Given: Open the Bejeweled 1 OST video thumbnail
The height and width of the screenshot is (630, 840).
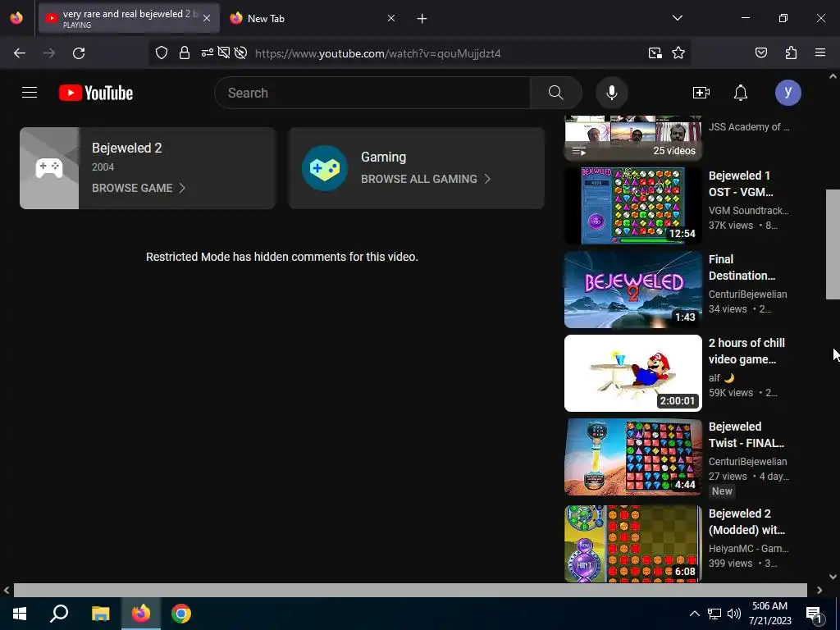Looking at the screenshot, I should 632,206.
